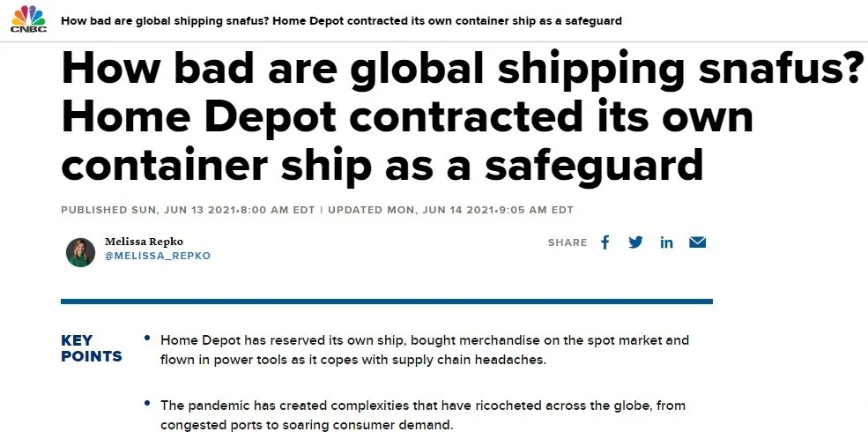Click the bullet dot before 'The pandemic has created'
The image size is (868, 432).
(147, 404)
